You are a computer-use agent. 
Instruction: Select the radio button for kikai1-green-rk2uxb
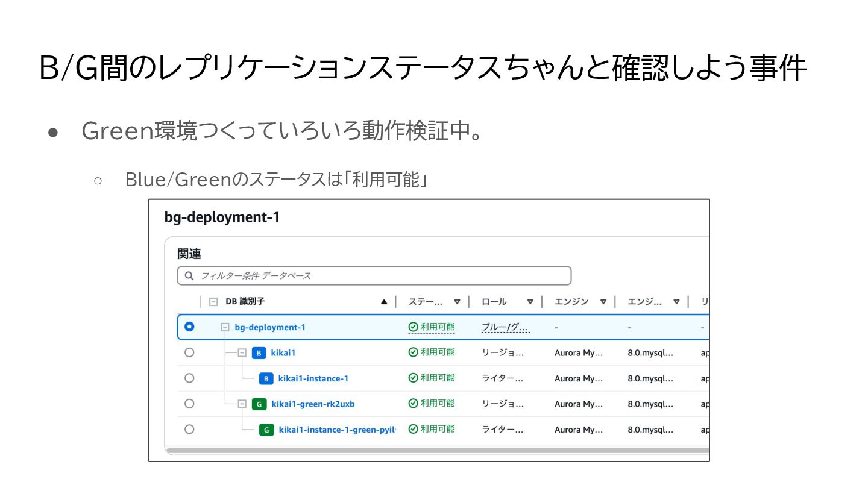tap(189, 404)
